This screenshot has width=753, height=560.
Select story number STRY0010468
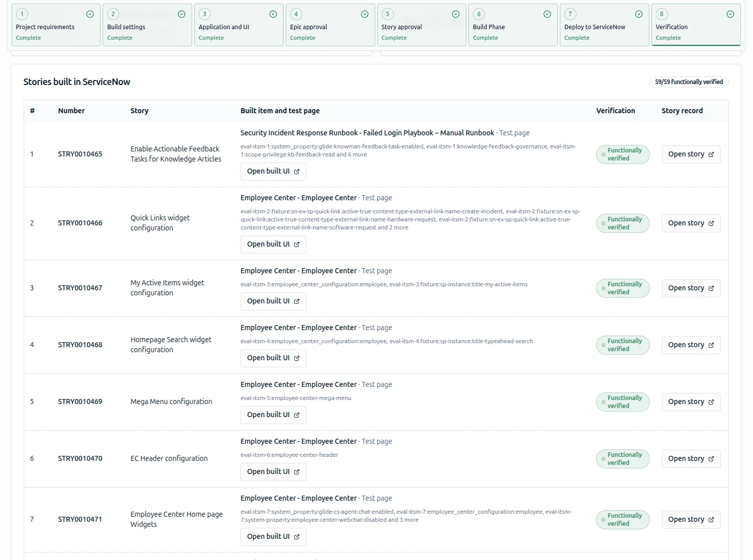(x=80, y=345)
